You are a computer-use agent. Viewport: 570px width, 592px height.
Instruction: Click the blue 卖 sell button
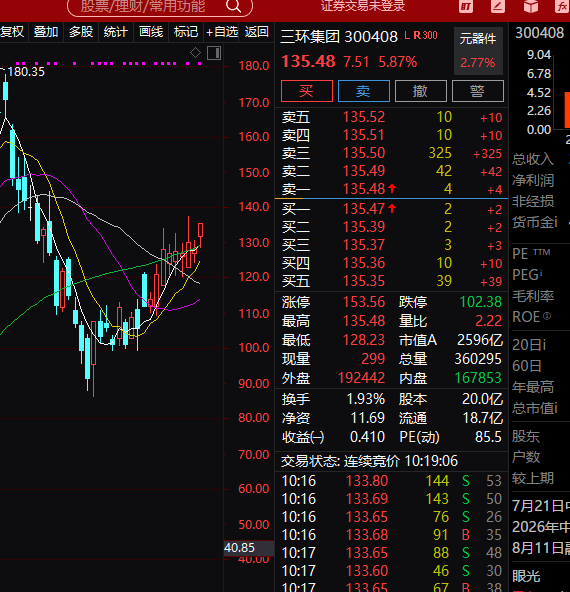(364, 91)
